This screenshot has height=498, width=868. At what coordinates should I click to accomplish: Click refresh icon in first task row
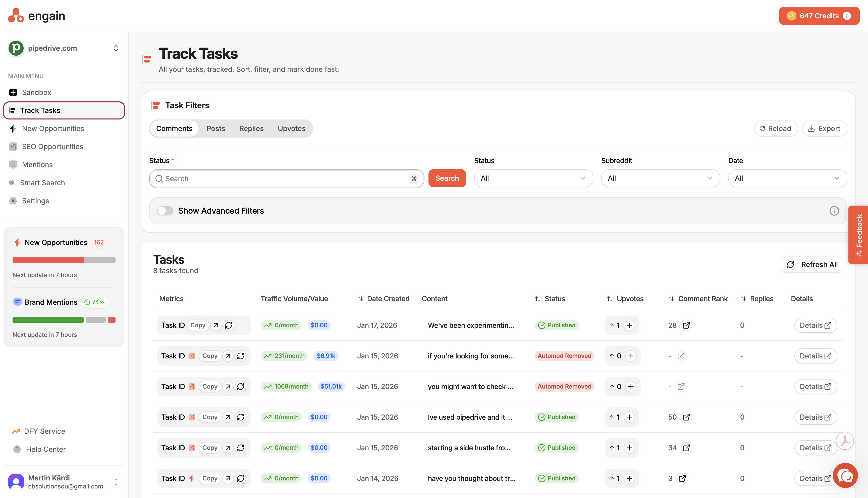(x=229, y=325)
